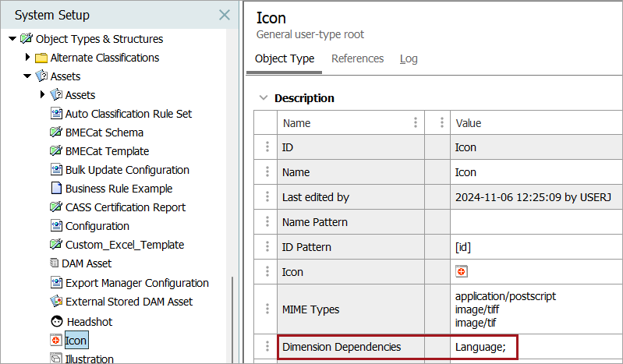
Task: Close the System Setup panel
Action: pyautogui.click(x=224, y=15)
